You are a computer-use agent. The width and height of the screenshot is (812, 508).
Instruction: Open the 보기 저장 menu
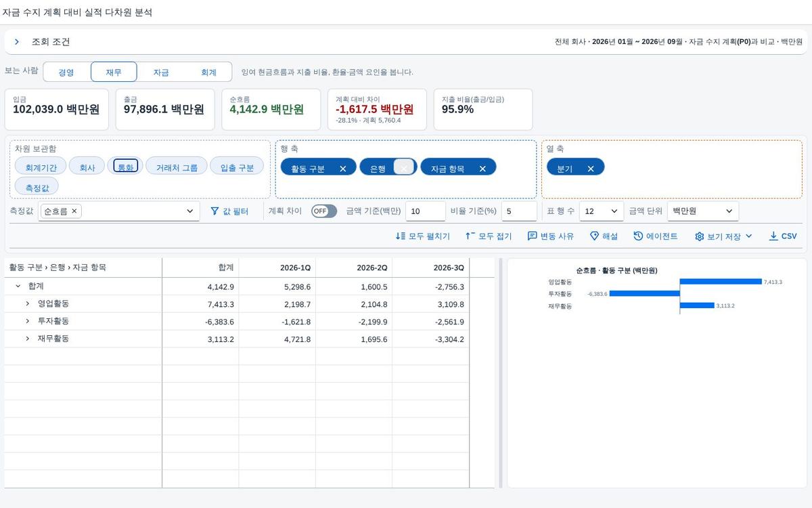click(x=723, y=236)
